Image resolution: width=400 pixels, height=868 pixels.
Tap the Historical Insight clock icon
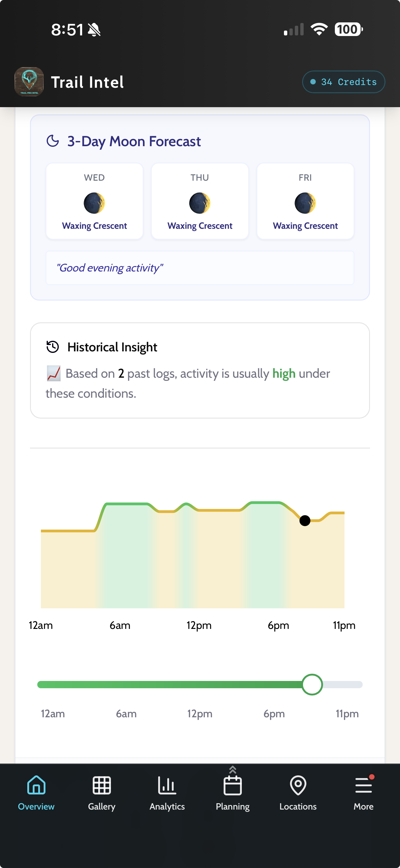click(53, 347)
